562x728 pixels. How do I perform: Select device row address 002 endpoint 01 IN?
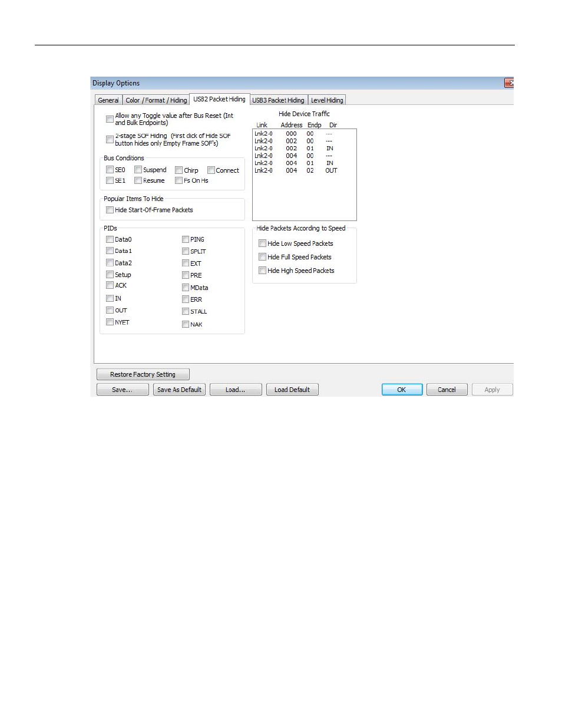pos(304,149)
